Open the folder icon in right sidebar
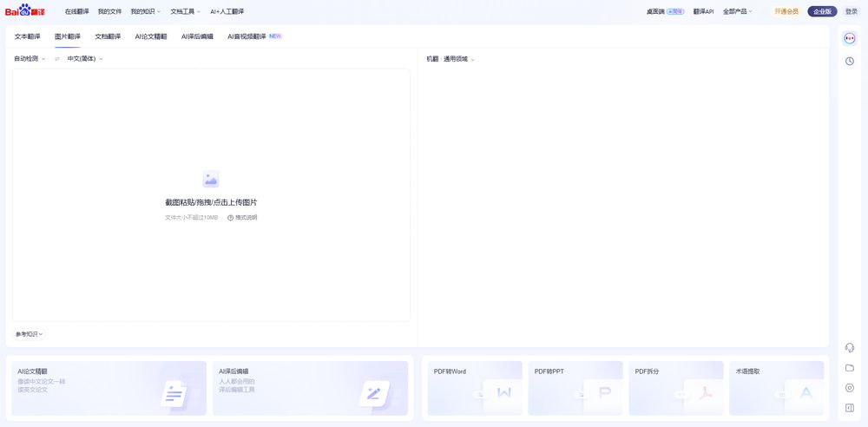Image resolution: width=868 pixels, height=427 pixels. point(850,368)
